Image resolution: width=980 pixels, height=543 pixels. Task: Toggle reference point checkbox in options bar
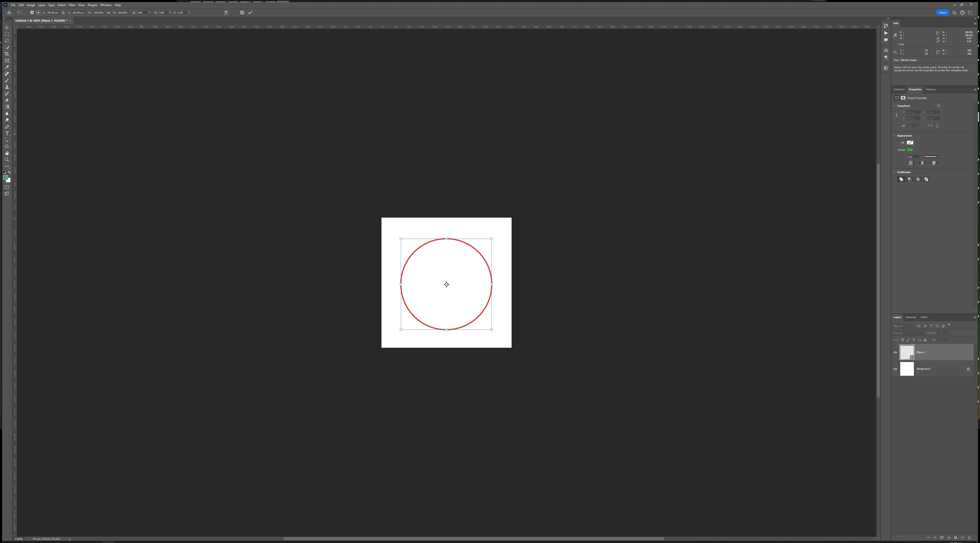coord(32,12)
